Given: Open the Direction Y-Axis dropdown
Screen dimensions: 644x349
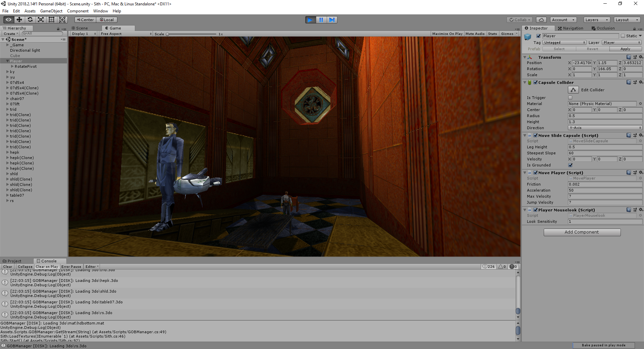Looking at the screenshot, I should point(605,128).
